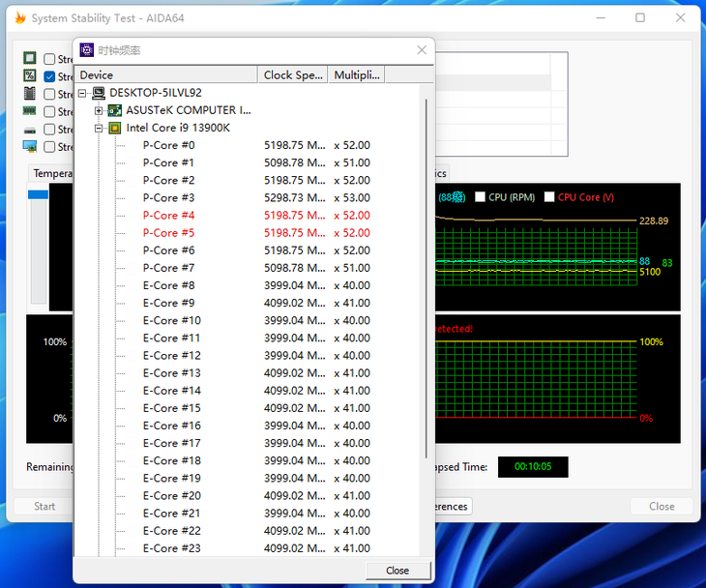
Task: Click the cache stress chip icon
Action: (30, 93)
